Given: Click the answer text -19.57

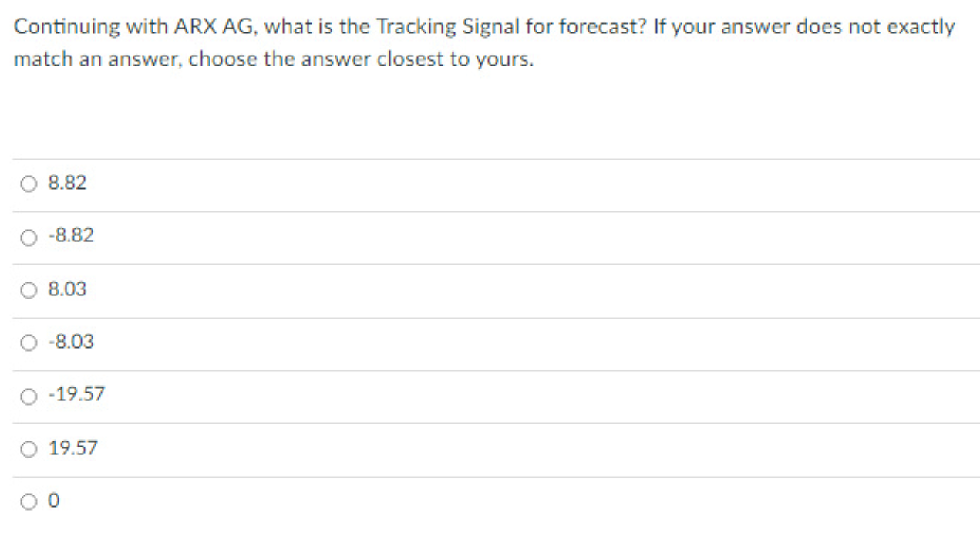Looking at the screenshot, I should coord(78,395).
